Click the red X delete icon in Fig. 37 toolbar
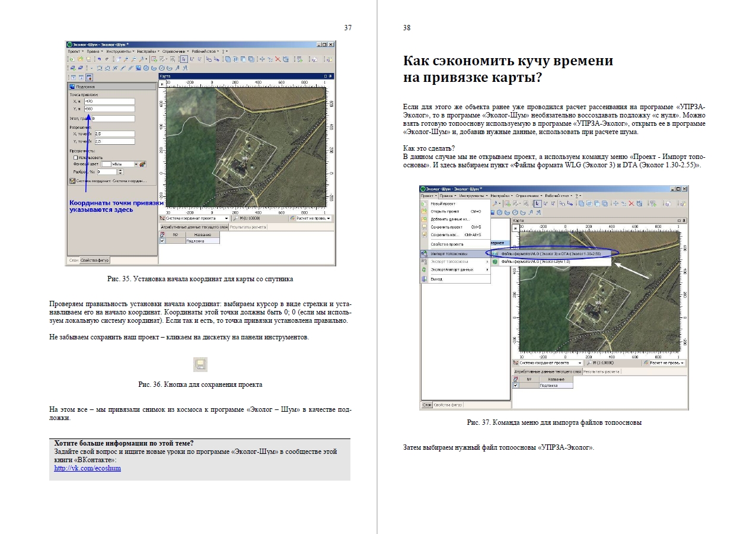The height and width of the screenshot is (534, 756). [x=631, y=204]
